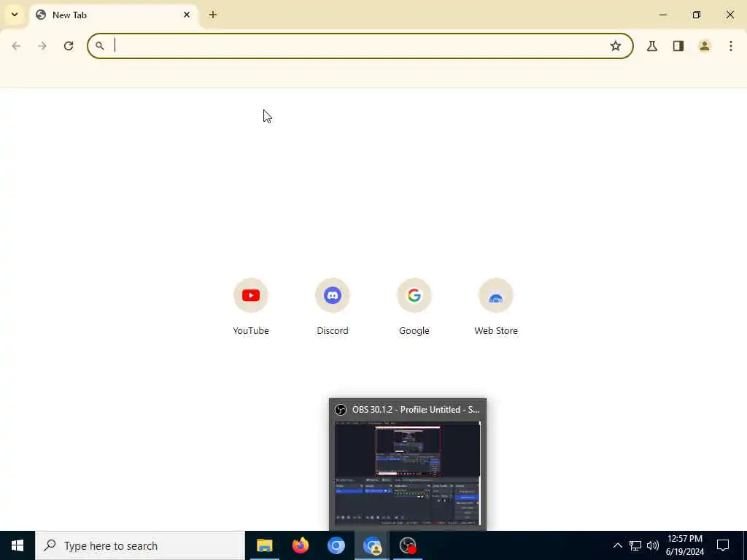
Task: Reload the page
Action: pyautogui.click(x=69, y=46)
